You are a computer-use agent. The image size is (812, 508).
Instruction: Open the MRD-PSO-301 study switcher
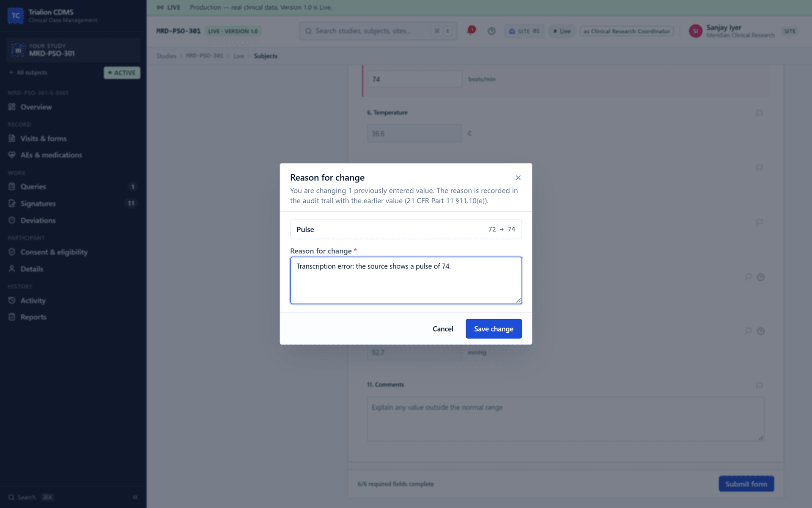(73, 50)
